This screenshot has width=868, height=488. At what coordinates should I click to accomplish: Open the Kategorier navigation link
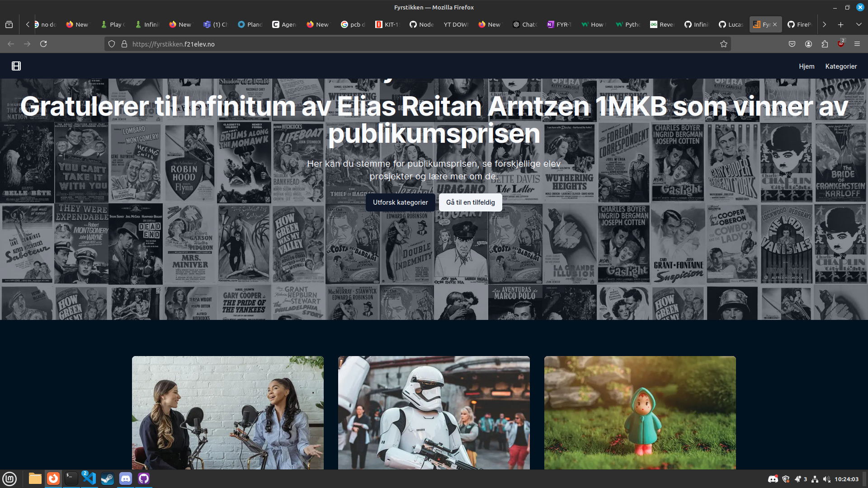click(x=841, y=66)
